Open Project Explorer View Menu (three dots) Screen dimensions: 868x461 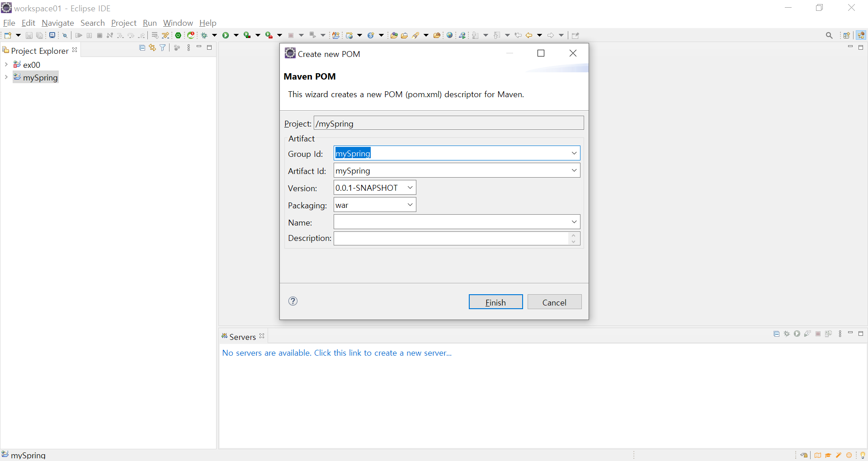pyautogui.click(x=189, y=47)
